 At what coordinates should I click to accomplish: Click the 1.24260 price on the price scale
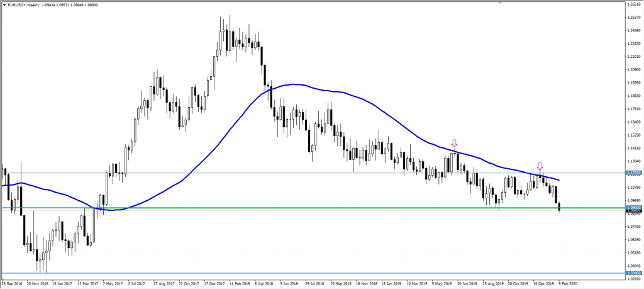pos(634,30)
